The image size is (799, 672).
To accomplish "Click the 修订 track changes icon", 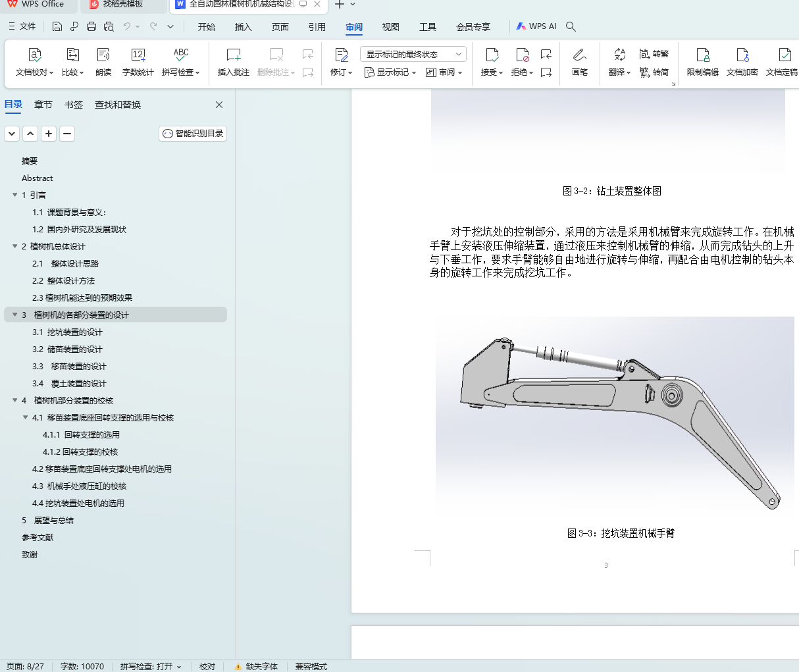I will (341, 55).
